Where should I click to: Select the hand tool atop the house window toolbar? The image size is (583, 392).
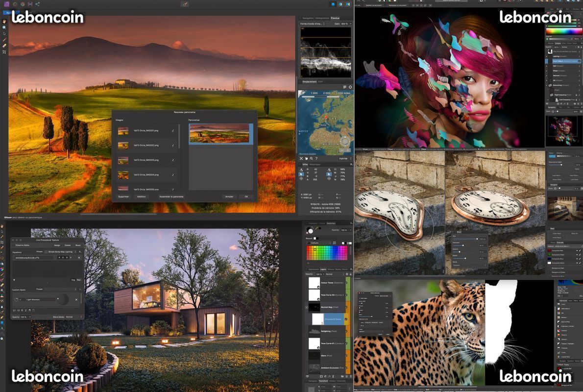click(2, 226)
